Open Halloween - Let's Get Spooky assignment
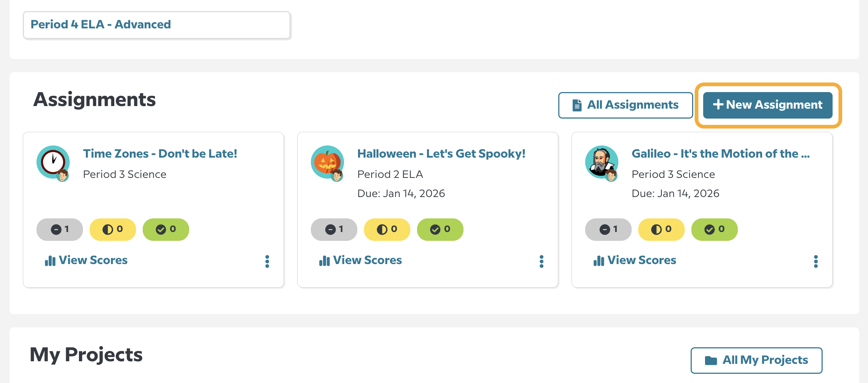 pos(441,154)
